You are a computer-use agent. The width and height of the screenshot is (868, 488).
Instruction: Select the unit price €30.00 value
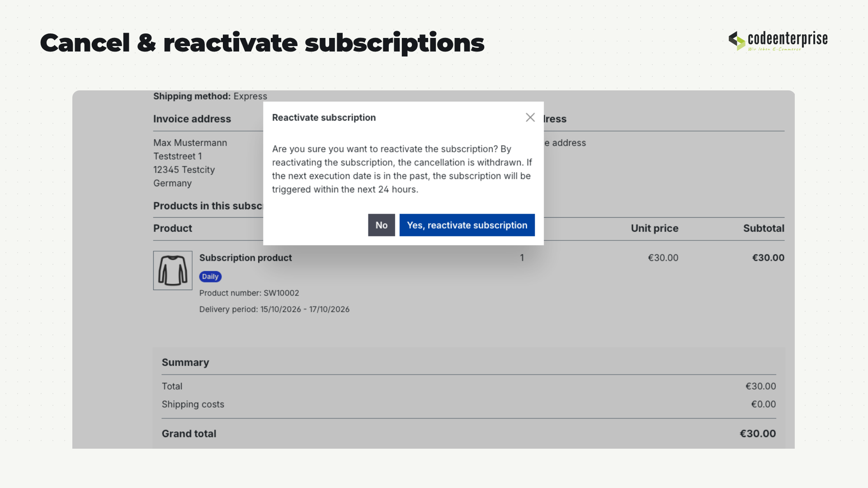(663, 258)
